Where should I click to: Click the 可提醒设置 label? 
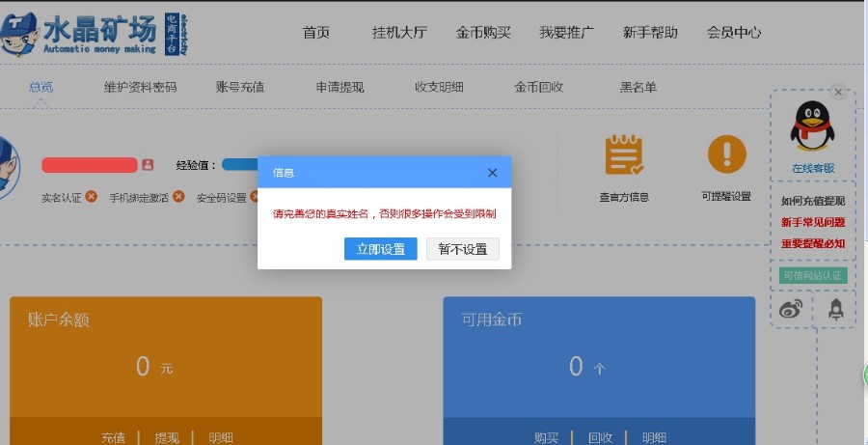coord(726,196)
